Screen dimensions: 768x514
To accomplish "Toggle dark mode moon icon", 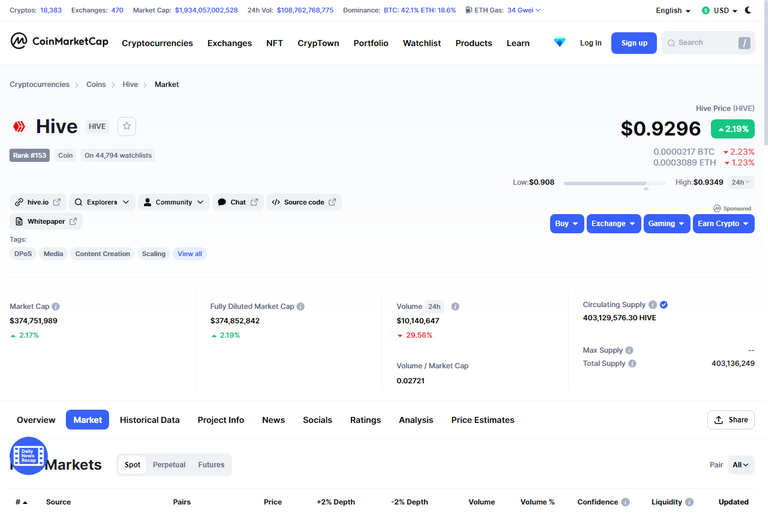I will [x=748, y=10].
